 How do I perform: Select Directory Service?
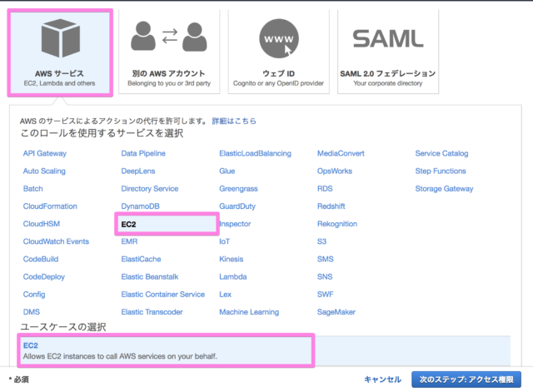pos(150,189)
